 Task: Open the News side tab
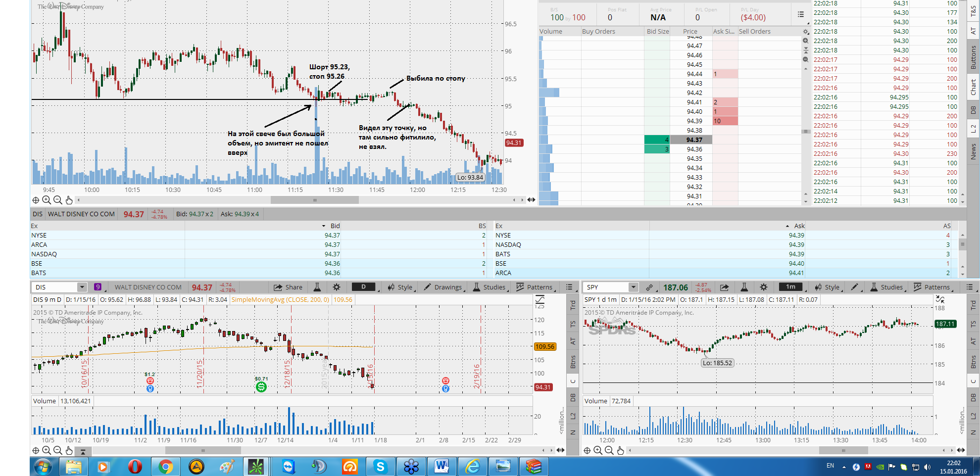[973, 151]
